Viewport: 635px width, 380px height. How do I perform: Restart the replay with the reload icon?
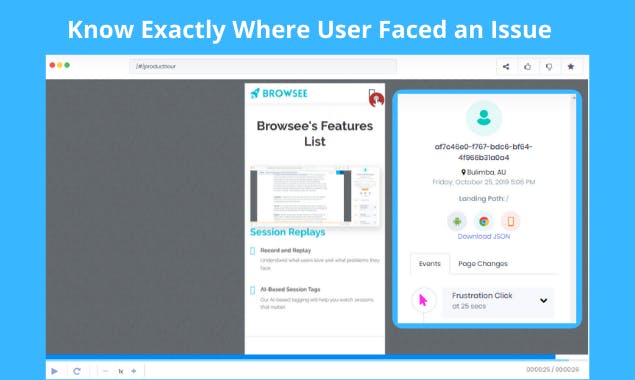click(77, 371)
